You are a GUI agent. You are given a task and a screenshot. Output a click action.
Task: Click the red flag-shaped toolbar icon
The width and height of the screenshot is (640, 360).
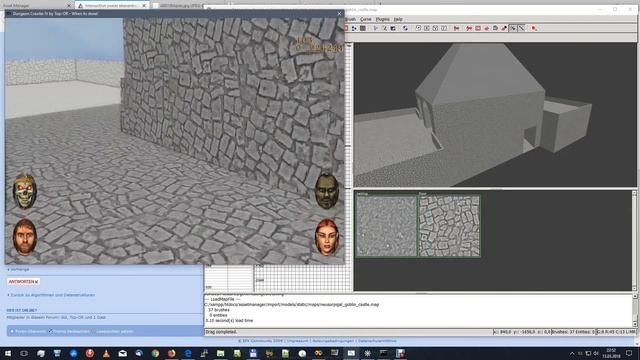[456, 28]
